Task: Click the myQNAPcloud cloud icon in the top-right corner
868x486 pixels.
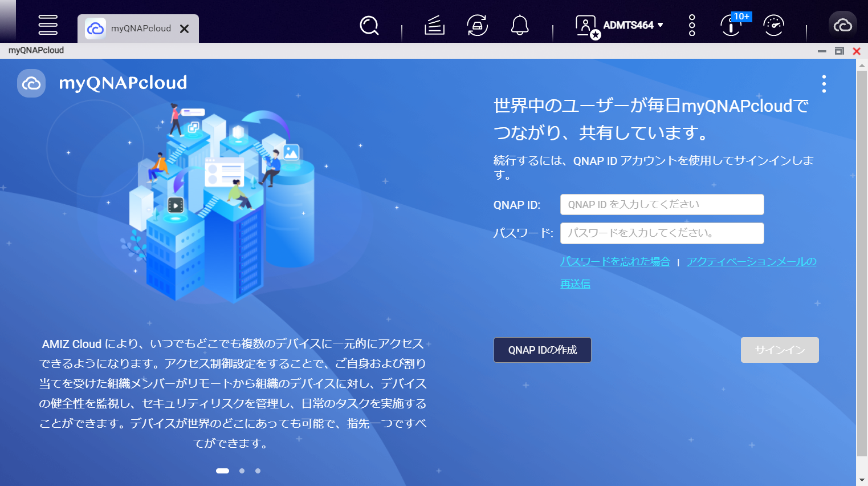Action: click(842, 26)
